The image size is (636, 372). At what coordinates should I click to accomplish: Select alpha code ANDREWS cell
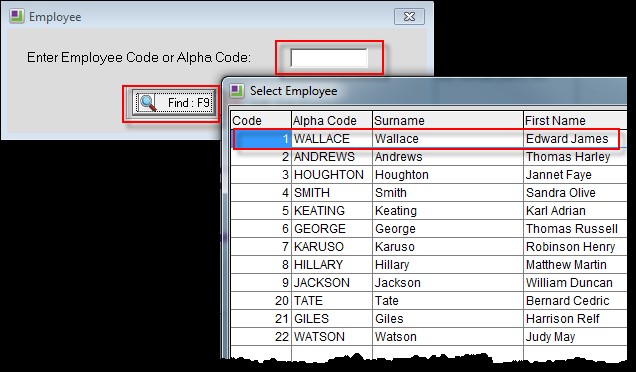(332, 157)
